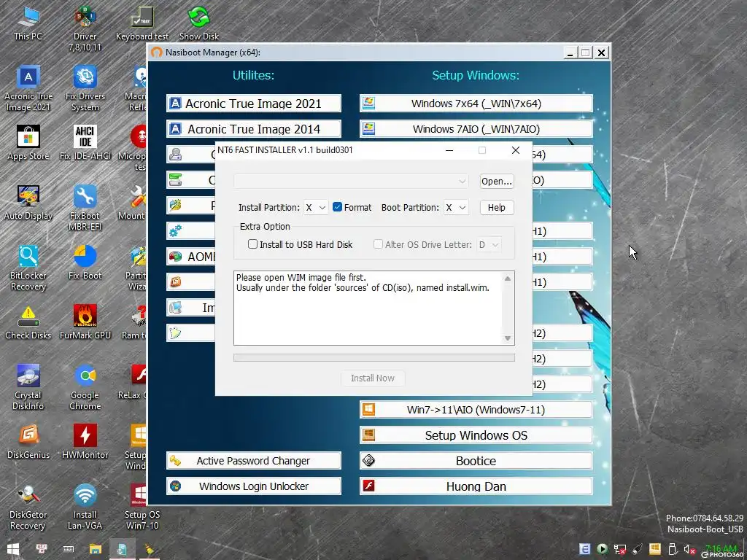Click the install progress bar in NT6 installer
Screen dimensions: 747x560
coord(374,357)
